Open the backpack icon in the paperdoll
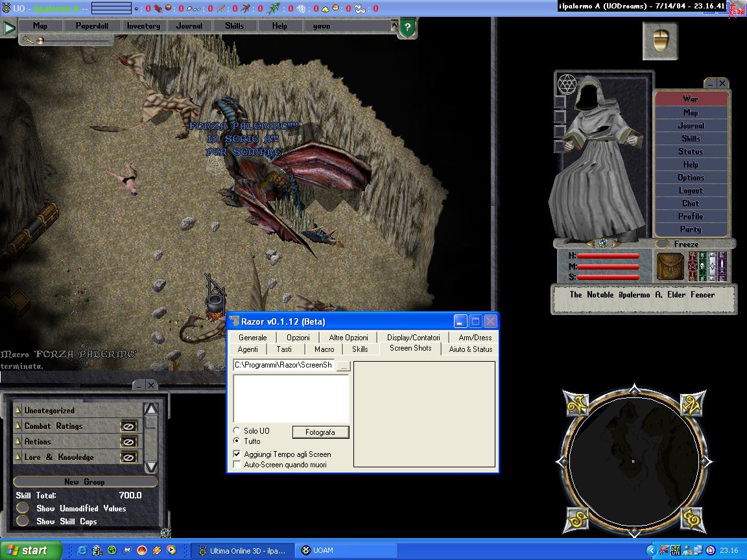The height and width of the screenshot is (560, 747). click(670, 266)
